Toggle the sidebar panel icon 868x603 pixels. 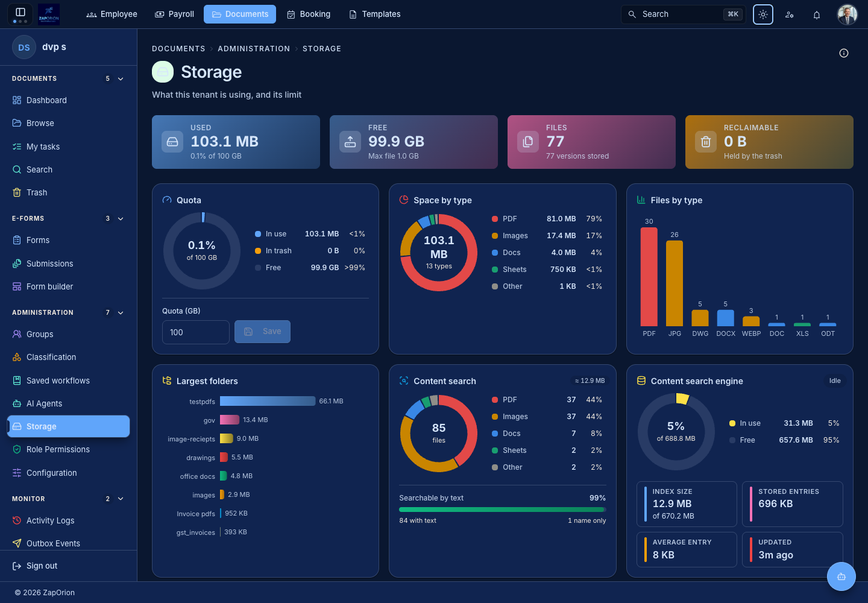[x=20, y=12]
